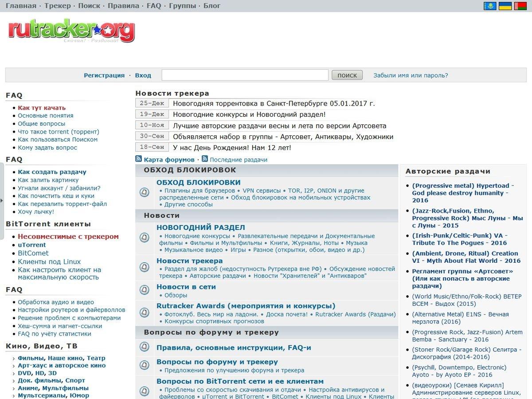532x399 pixels.
Task: Open news item У нас День Рождения
Action: point(232,147)
